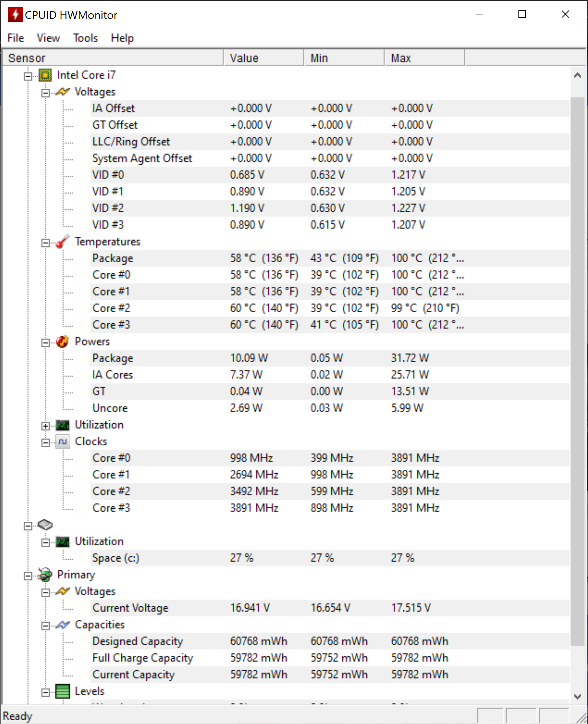Collapse the Temperatures group
The width and height of the screenshot is (588, 724).
45,243
